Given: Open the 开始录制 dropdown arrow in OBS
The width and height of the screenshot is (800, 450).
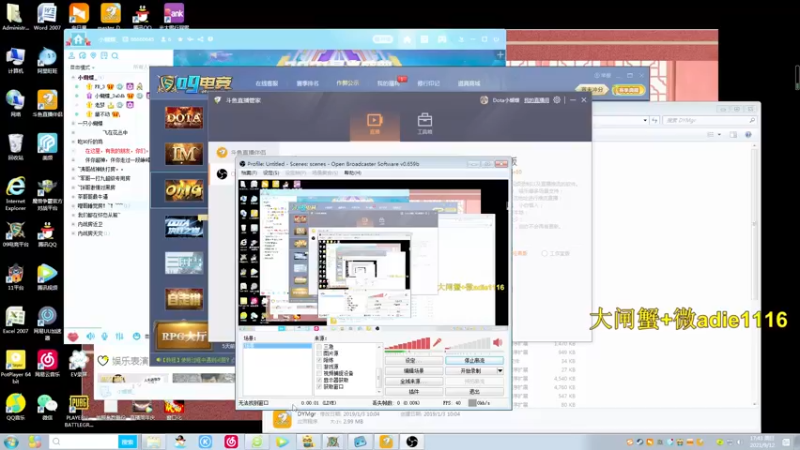Looking at the screenshot, I should coord(500,371).
